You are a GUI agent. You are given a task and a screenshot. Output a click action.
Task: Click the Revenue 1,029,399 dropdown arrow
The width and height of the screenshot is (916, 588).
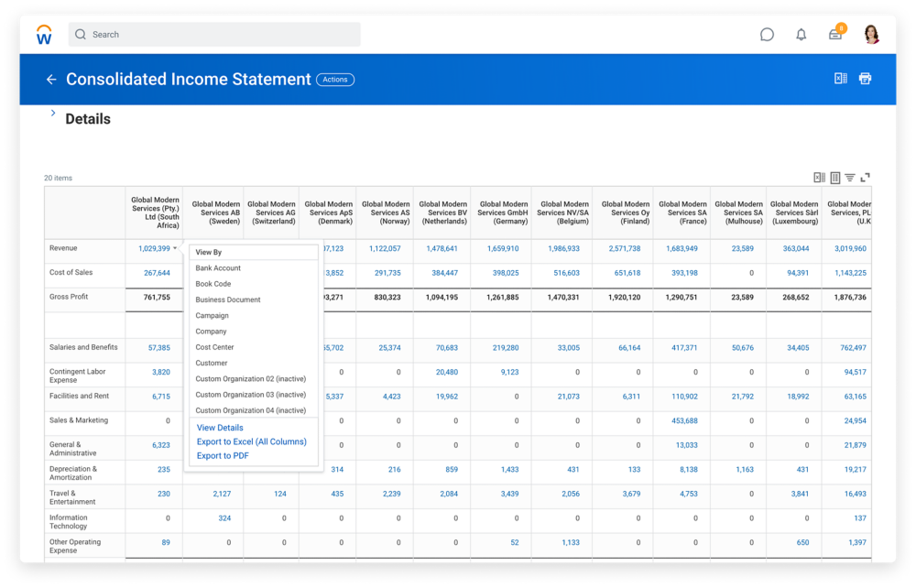175,248
